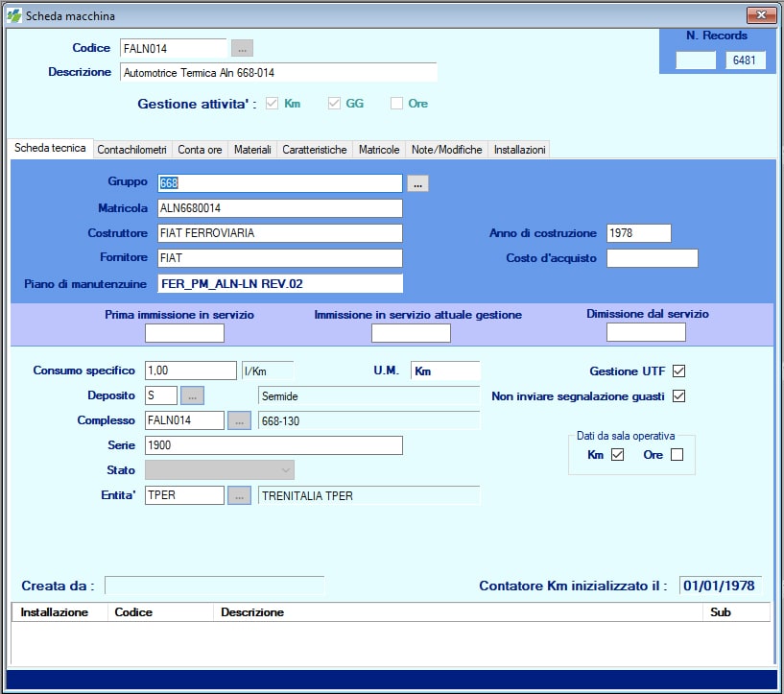Click the Deposito code field
This screenshot has height=694, width=784.
pyautogui.click(x=161, y=395)
